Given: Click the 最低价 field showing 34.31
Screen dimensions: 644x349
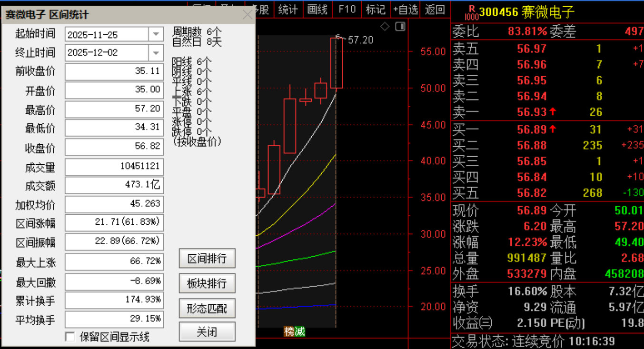Looking at the screenshot, I should (114, 128).
